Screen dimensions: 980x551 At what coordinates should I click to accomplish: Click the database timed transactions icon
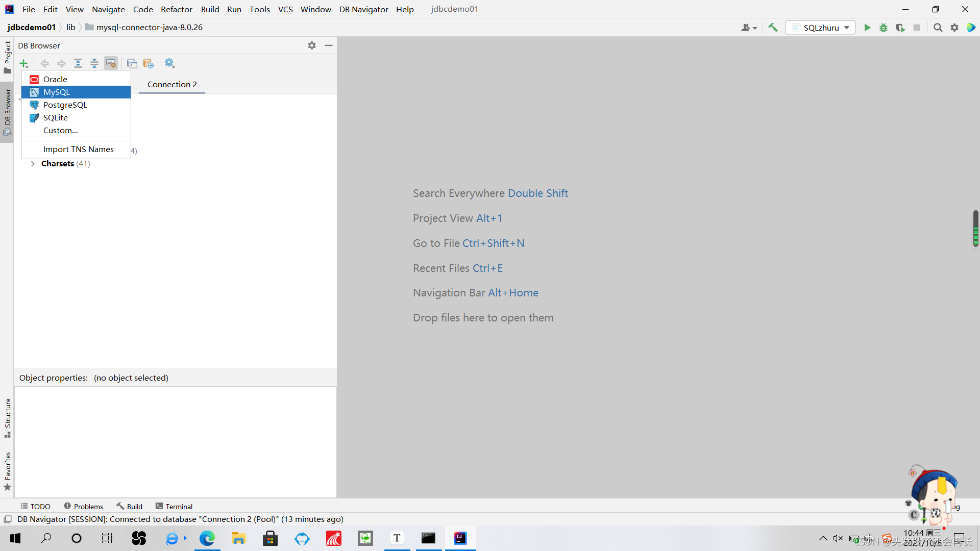pos(149,63)
